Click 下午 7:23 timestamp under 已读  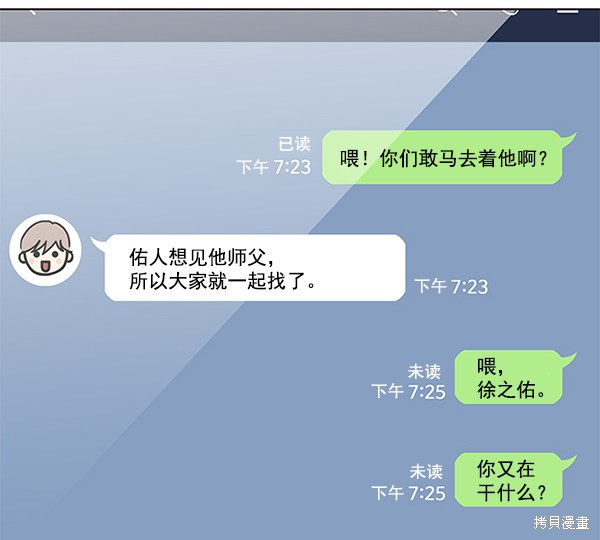pyautogui.click(x=274, y=167)
